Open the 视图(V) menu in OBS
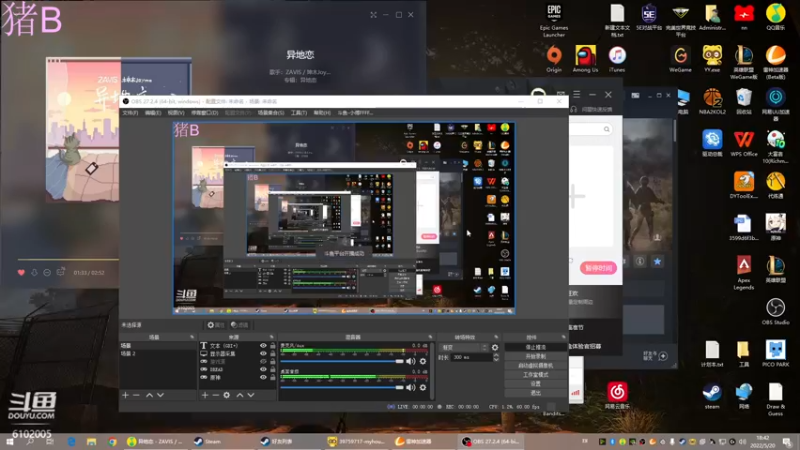800x450 pixels. coord(176,113)
